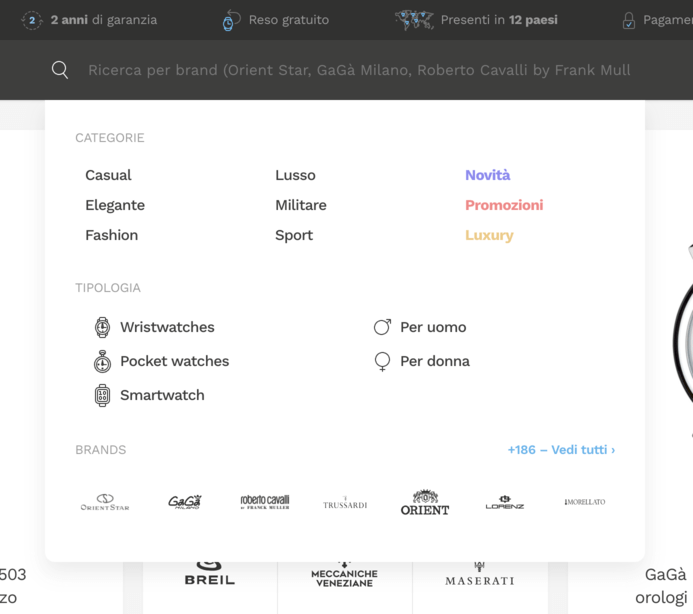Click the magnifying glass search icon
Viewport: 693px width, 614px height.
[60, 70]
